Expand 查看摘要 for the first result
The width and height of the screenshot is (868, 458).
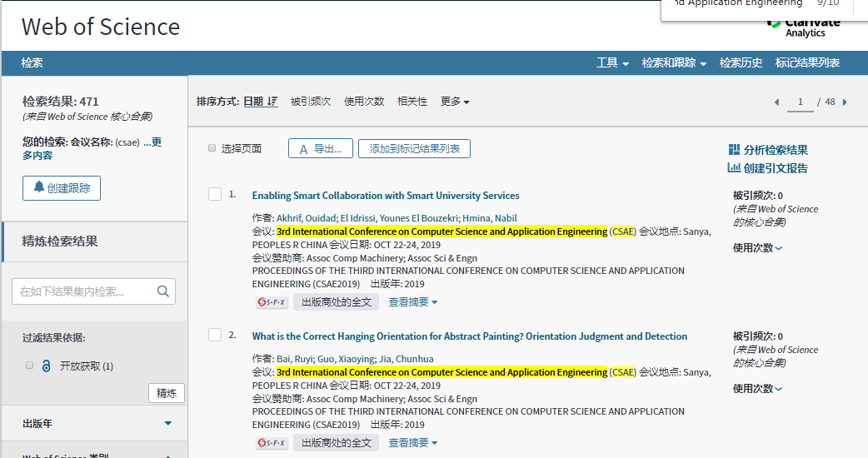pyautogui.click(x=412, y=302)
